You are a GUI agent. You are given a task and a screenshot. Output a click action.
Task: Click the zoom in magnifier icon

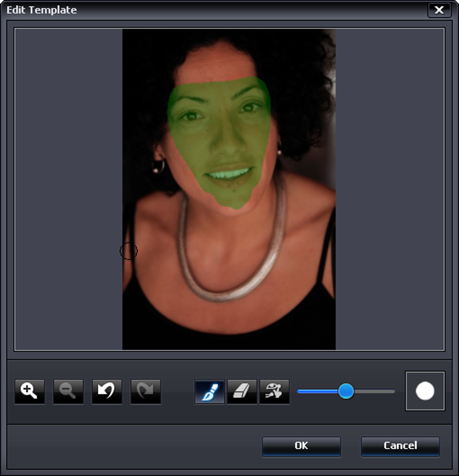(29, 391)
